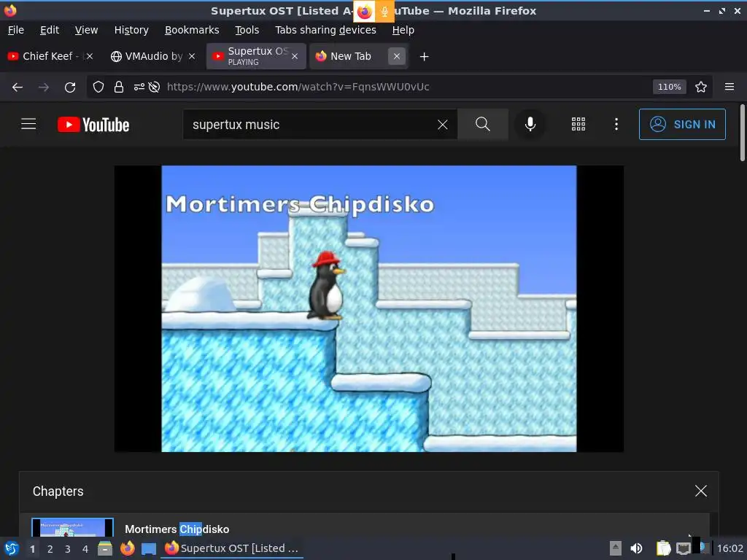Click the microphone sharing indicator at top

[384, 12]
